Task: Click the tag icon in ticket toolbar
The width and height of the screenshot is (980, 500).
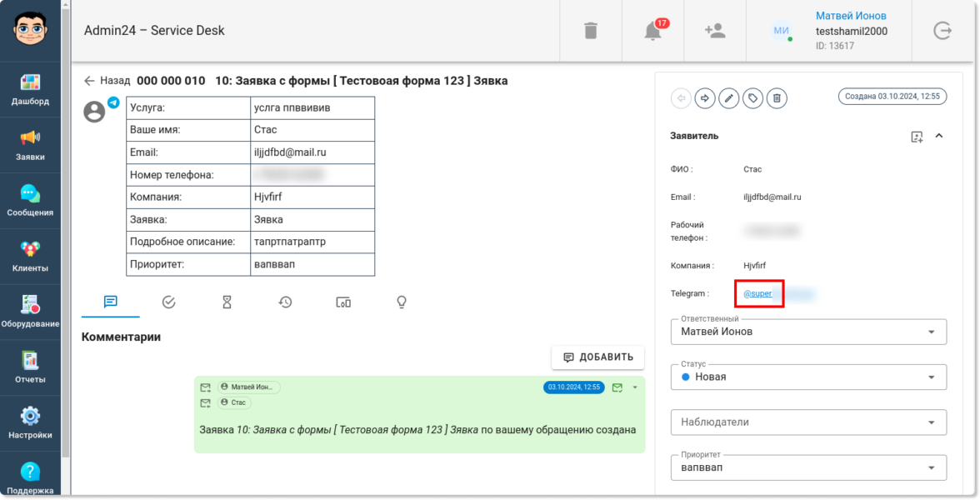Action: click(752, 98)
